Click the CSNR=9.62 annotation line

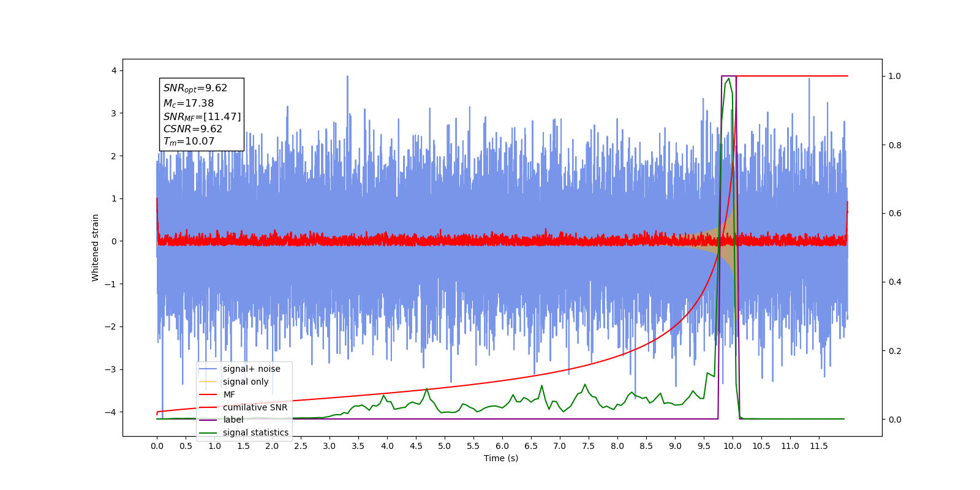[193, 129]
